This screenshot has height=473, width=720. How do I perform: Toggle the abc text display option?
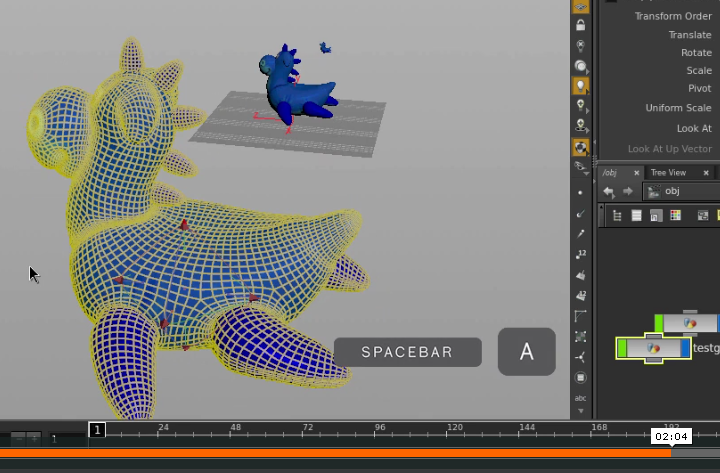tap(580, 398)
